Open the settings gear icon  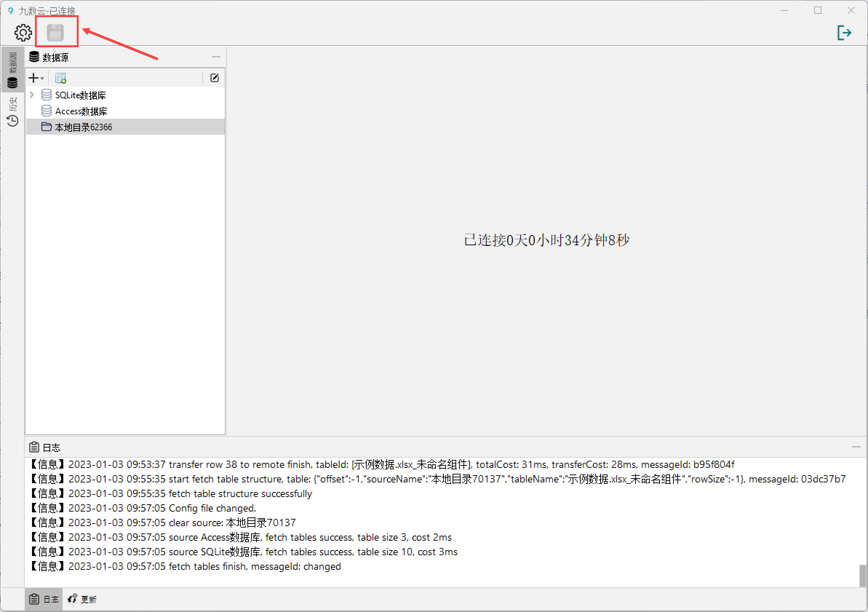pos(23,32)
